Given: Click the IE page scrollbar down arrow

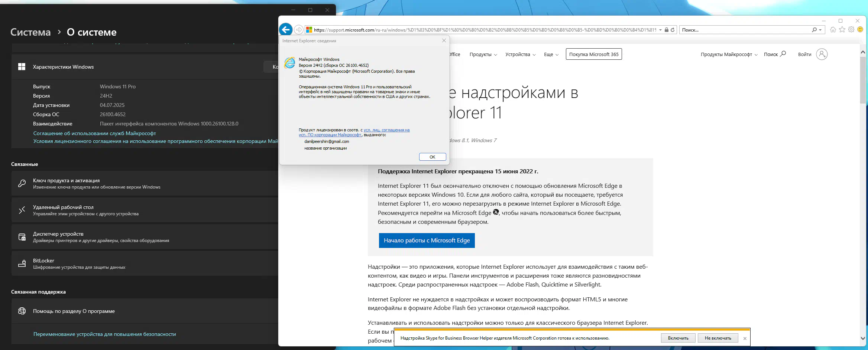Looking at the screenshot, I should (863, 338).
